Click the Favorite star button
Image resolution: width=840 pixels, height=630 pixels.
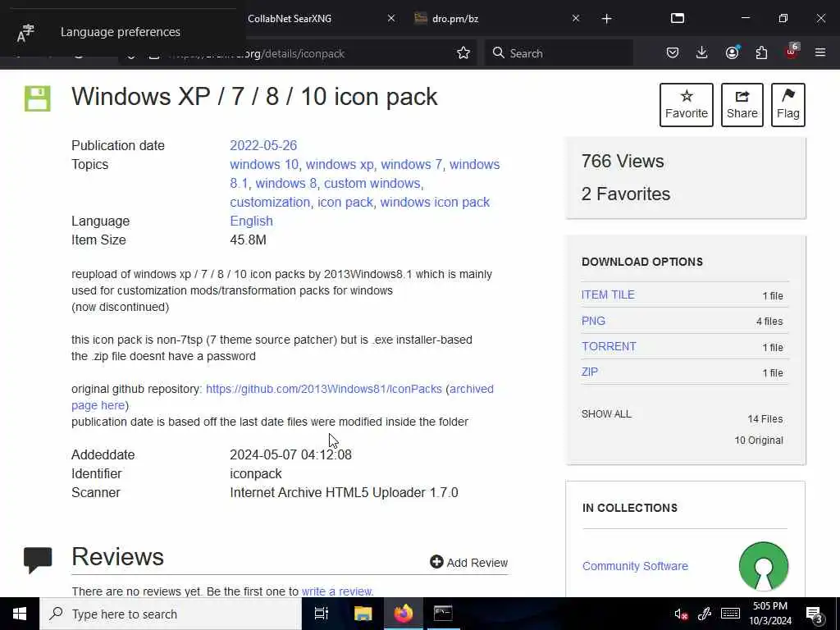coord(687,104)
